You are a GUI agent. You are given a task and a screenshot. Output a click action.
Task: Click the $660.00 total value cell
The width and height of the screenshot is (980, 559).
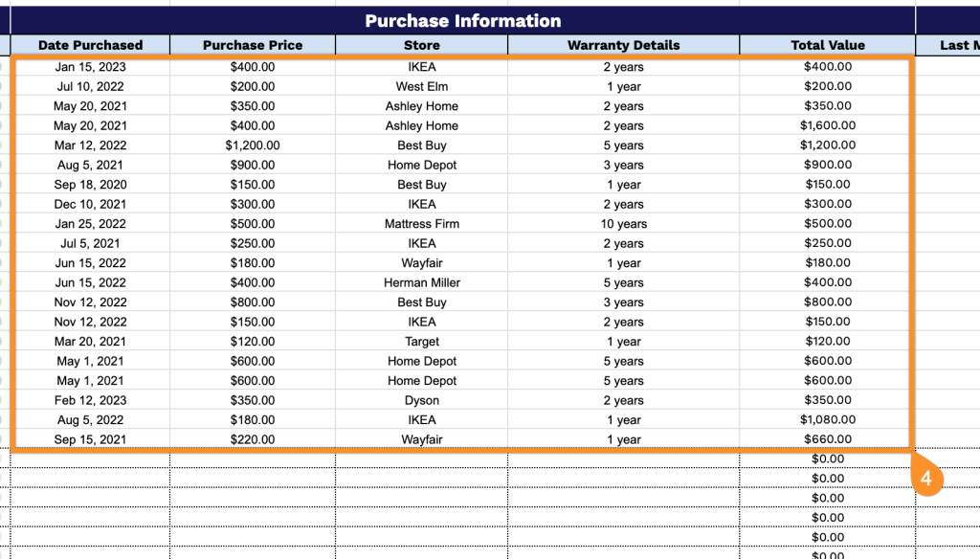coord(828,439)
